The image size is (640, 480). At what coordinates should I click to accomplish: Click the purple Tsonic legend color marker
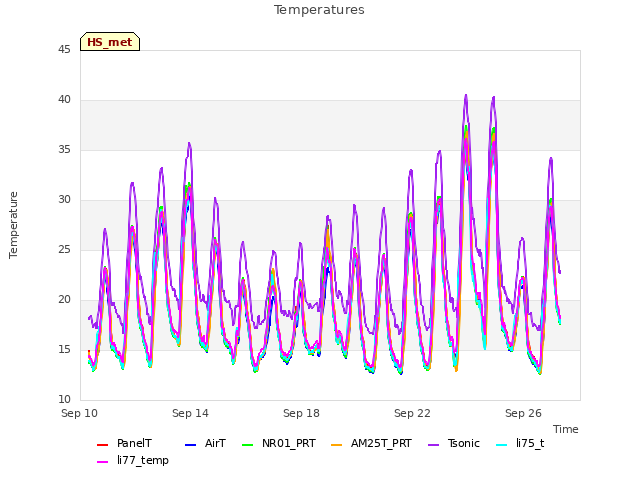pyautogui.click(x=433, y=444)
